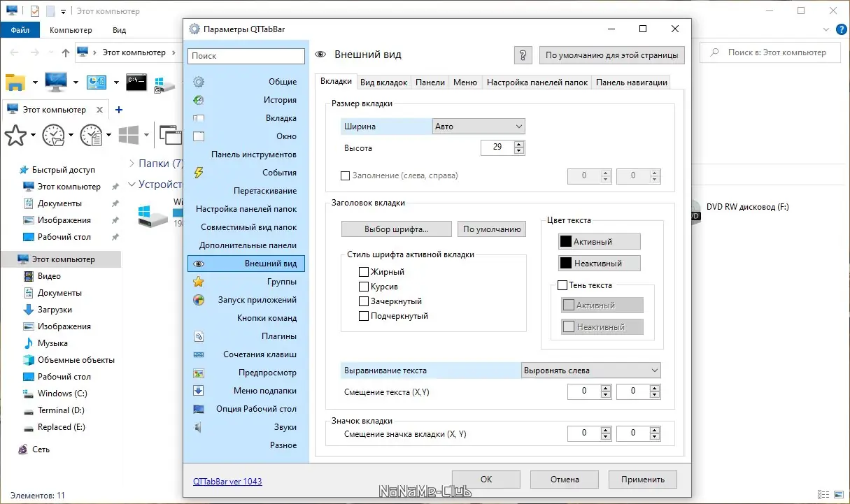Enable the Курсив checkbox
This screenshot has width=850, height=504.
363,287
